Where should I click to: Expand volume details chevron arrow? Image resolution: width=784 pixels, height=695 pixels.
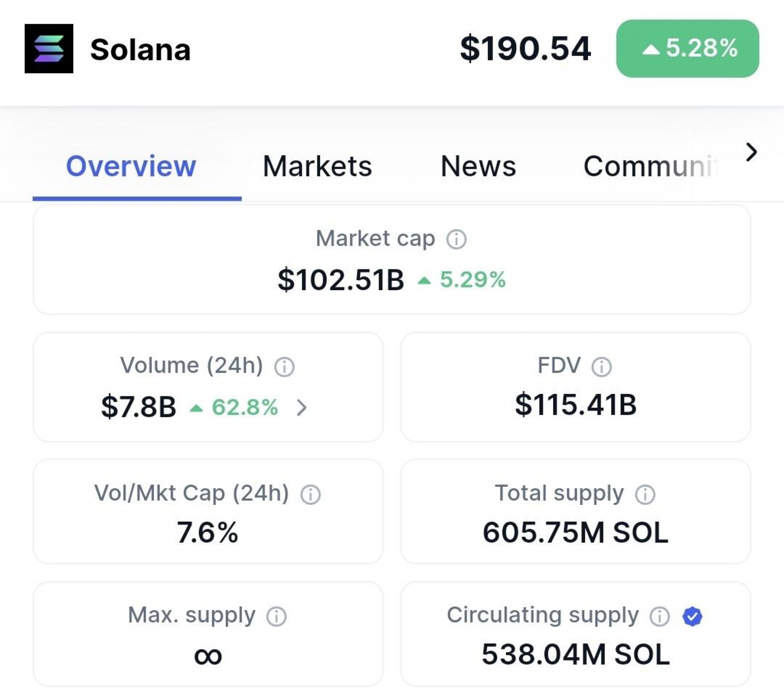coord(301,407)
